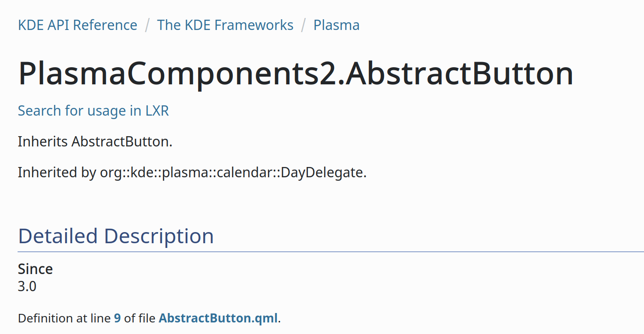Go to The KDE Frameworks breadcrumb
Image resolution: width=644 pixels, height=334 pixels.
[x=225, y=25]
